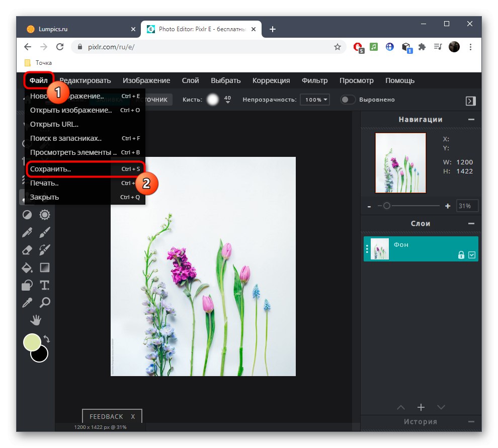Open a new browser tab
This screenshot has width=498, height=448.
(x=273, y=29)
